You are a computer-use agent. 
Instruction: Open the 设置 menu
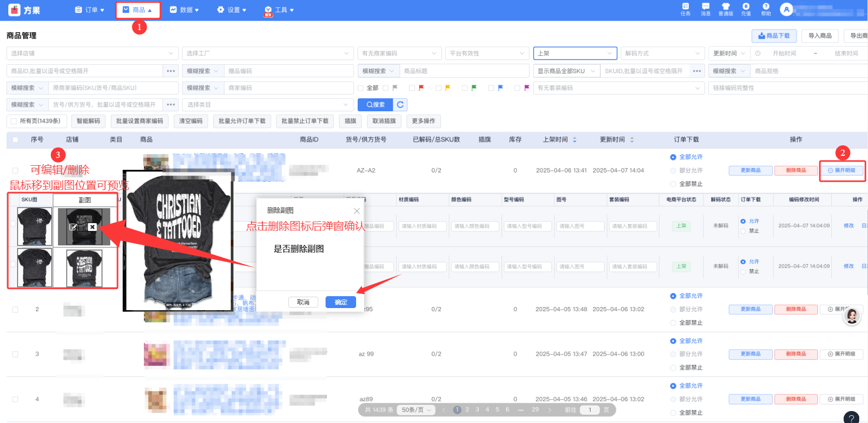232,10
